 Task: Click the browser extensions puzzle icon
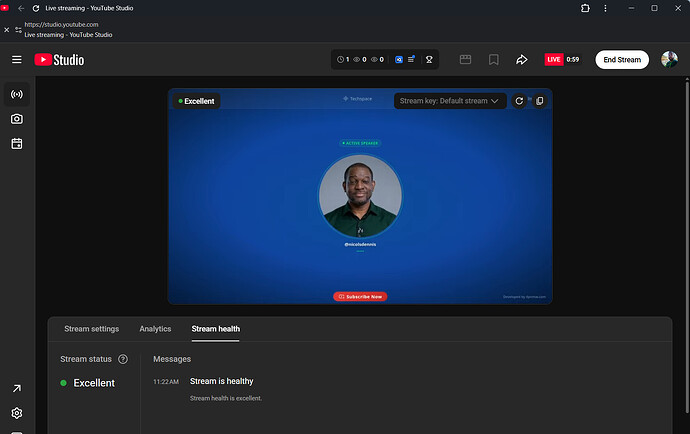pos(585,8)
